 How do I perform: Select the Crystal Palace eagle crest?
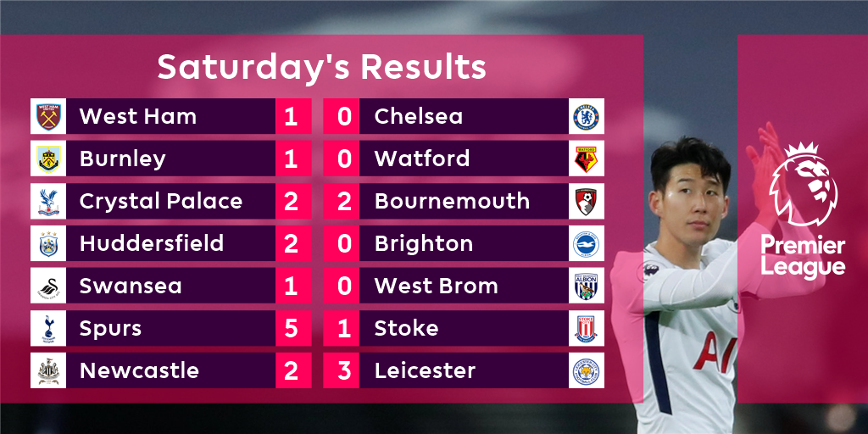click(x=48, y=201)
